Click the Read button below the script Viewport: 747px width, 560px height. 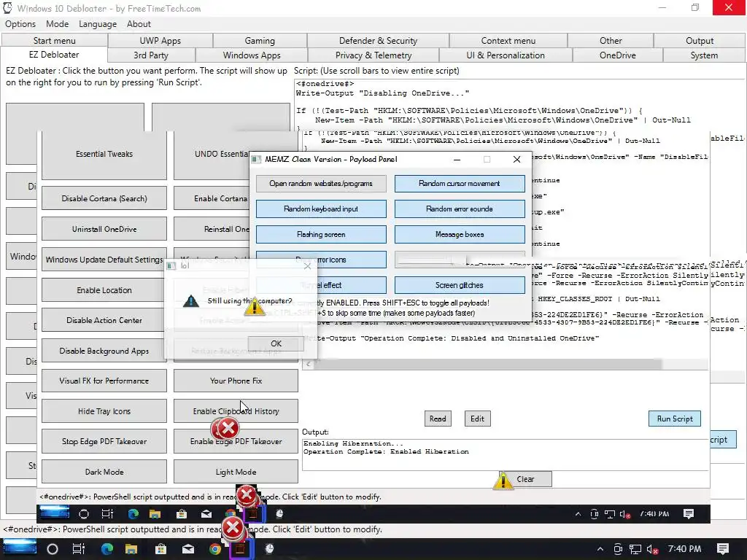point(438,419)
